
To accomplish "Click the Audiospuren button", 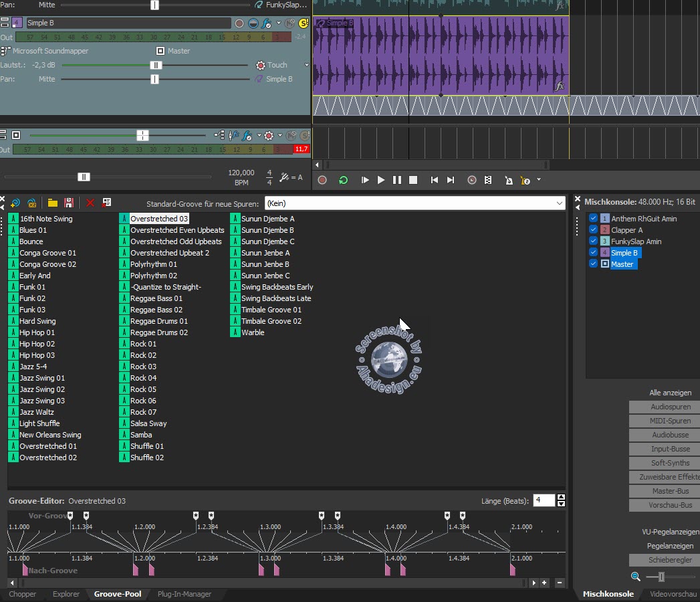I will click(665, 407).
